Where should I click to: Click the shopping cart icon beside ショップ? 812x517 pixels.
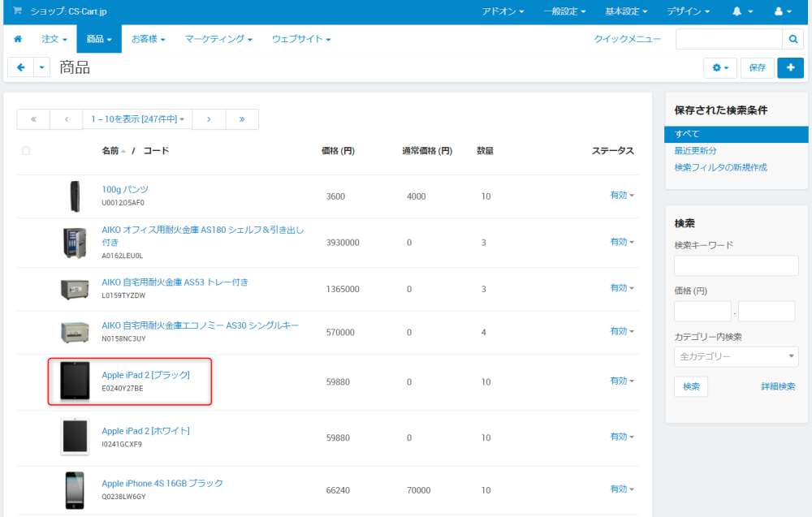[17, 11]
